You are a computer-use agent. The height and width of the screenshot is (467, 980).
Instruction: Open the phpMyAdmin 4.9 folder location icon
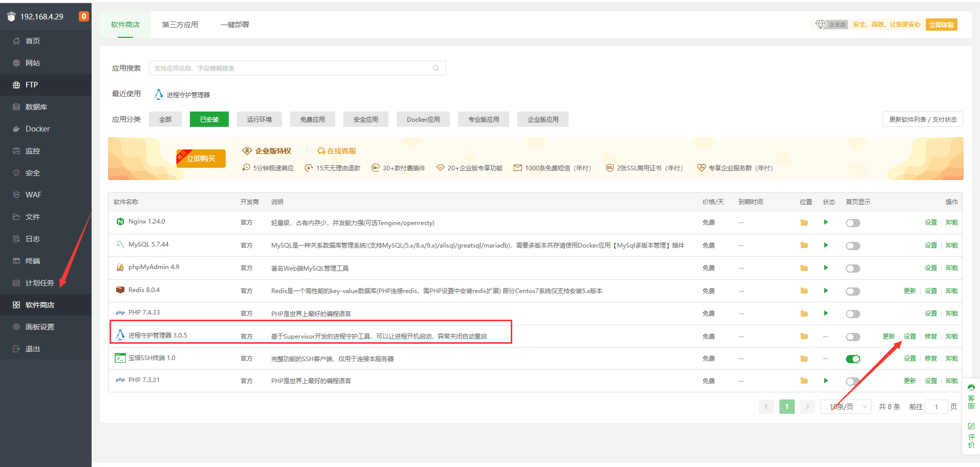[804, 268]
